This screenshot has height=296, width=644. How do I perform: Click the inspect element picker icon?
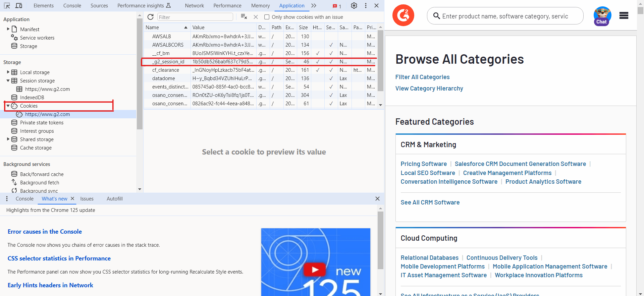coord(7,6)
